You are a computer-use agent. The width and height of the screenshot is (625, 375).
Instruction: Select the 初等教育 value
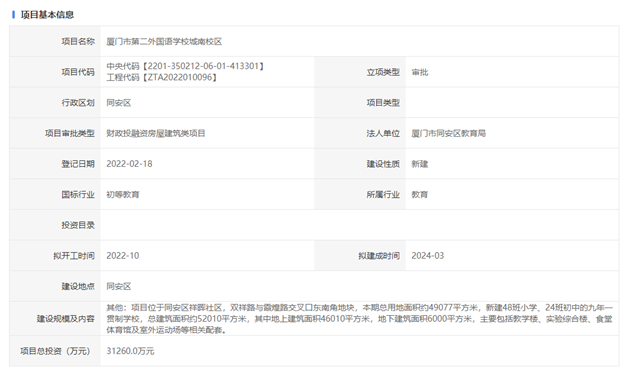click(123, 194)
